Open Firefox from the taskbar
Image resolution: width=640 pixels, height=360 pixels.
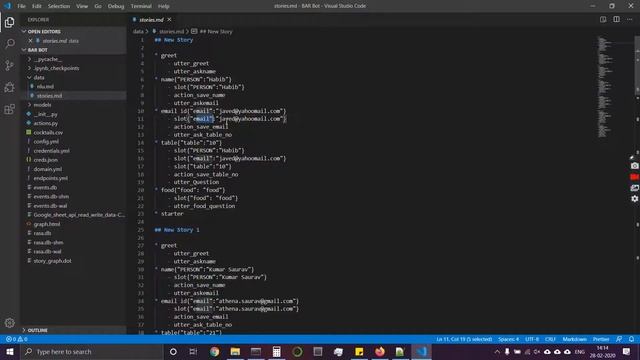380,351
